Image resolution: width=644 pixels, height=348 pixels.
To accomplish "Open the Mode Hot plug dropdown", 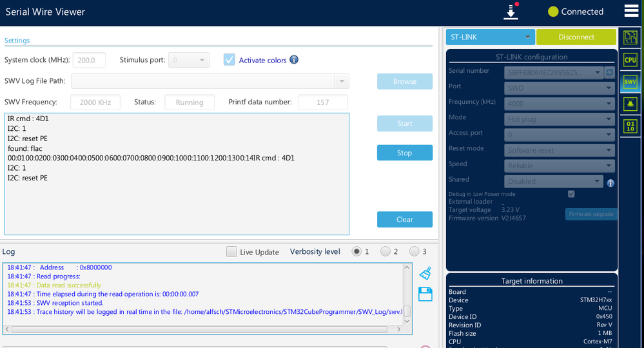I will (560, 119).
